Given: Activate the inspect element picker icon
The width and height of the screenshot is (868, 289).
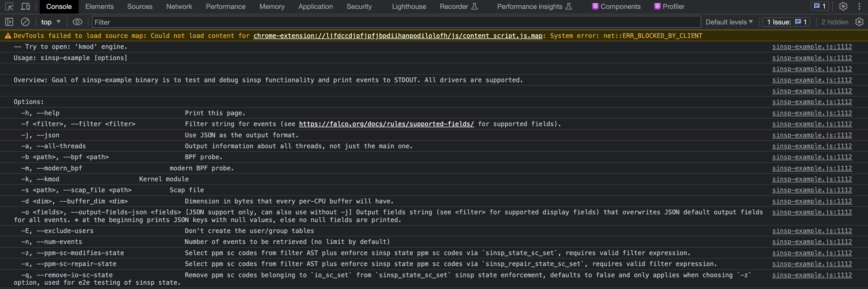Looking at the screenshot, I should [9, 6].
